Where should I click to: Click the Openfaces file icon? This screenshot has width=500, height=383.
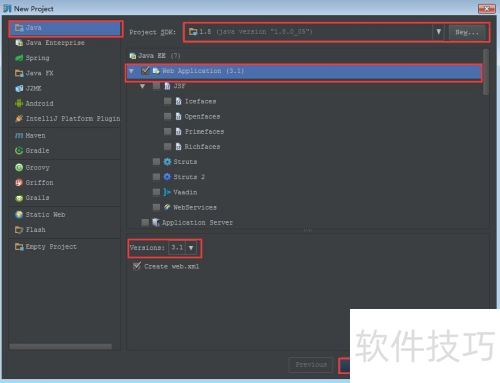point(179,116)
